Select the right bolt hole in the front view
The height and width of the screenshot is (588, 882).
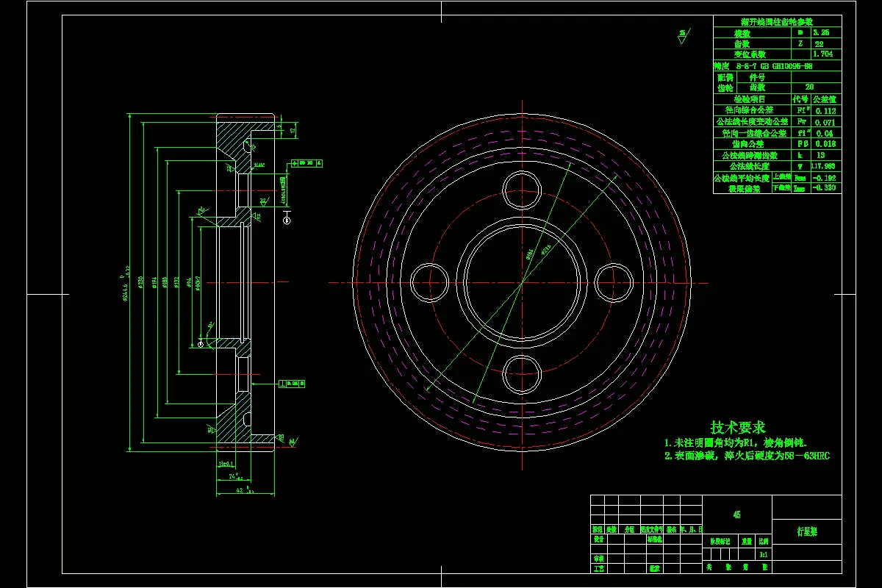tap(614, 282)
